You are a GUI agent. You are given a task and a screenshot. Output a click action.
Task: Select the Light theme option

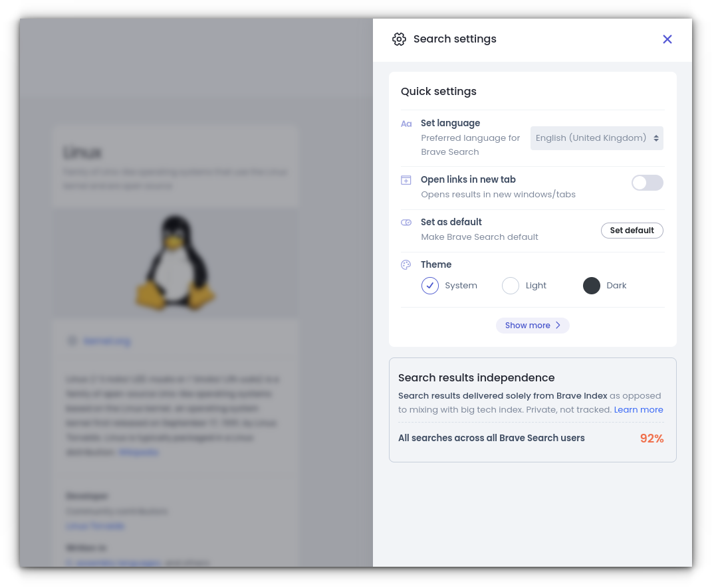click(511, 286)
